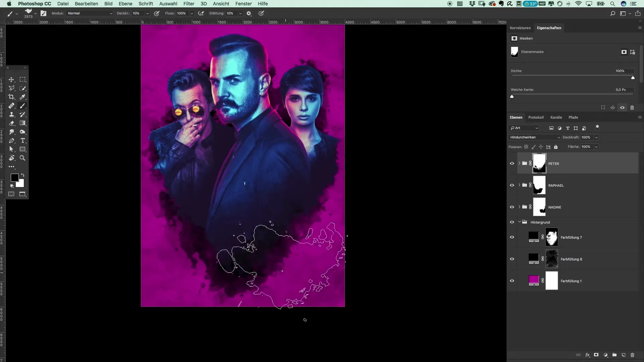Open smoothing options gear

[x=249, y=13]
